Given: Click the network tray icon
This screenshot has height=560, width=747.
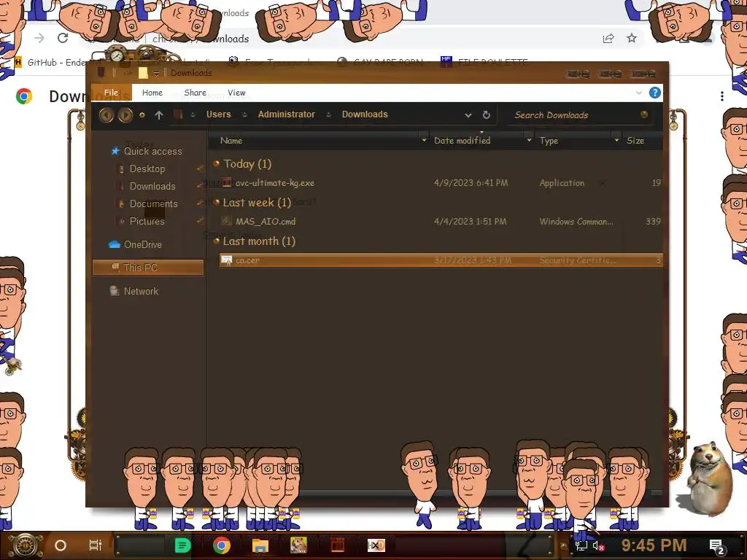Looking at the screenshot, I should click(x=581, y=546).
